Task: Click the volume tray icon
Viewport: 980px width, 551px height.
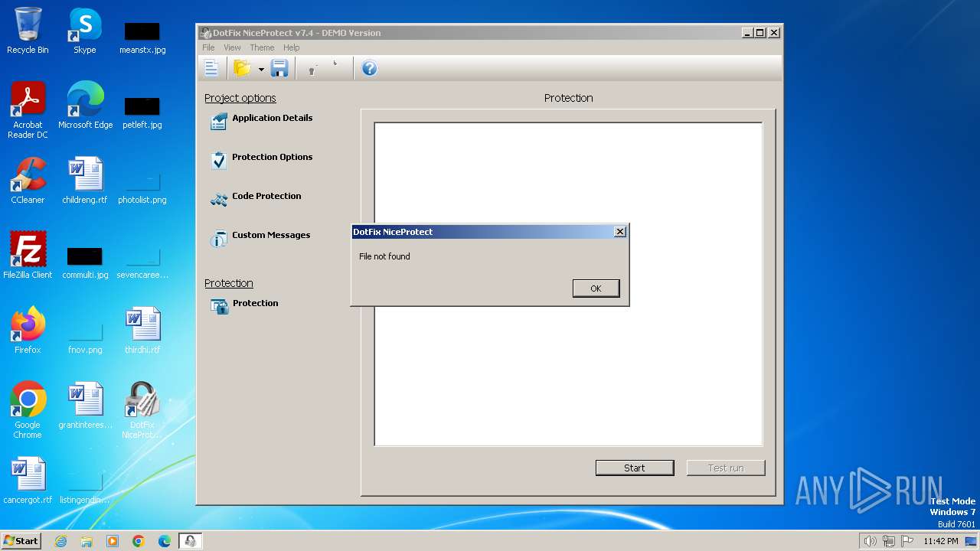Action: 870,541
